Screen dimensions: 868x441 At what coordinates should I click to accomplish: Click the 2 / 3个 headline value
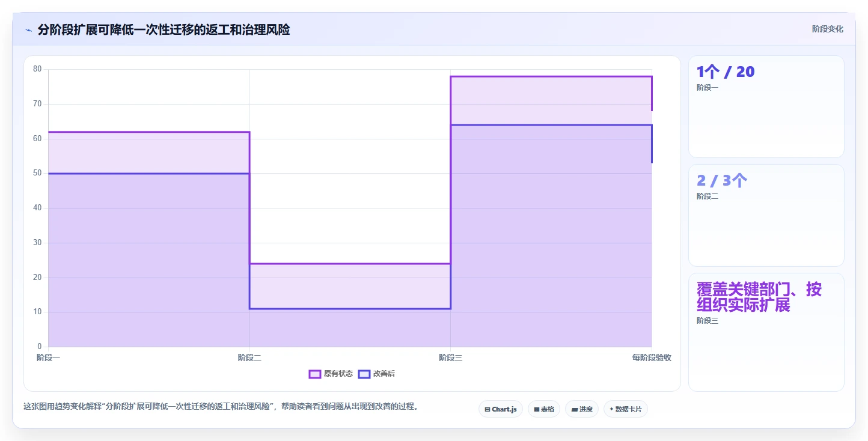coord(722,180)
